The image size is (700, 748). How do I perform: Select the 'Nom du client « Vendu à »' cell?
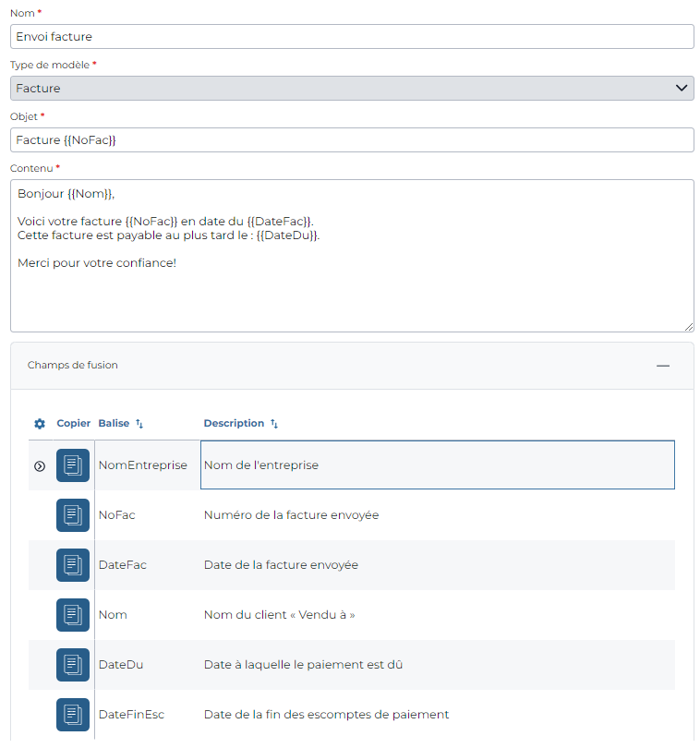point(438,615)
